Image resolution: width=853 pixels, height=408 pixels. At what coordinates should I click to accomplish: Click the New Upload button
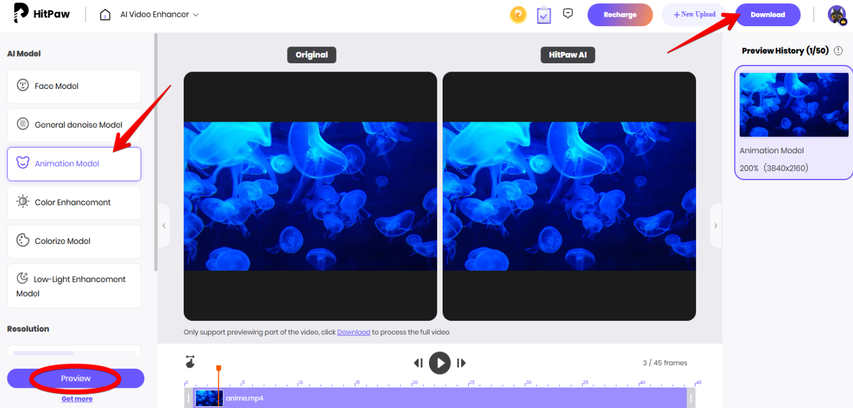click(694, 15)
